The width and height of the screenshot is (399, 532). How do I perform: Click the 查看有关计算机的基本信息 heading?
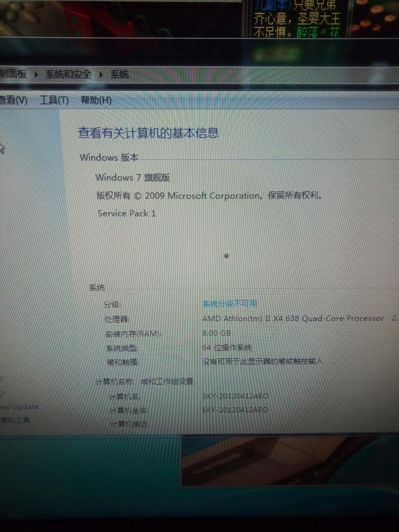point(148,134)
